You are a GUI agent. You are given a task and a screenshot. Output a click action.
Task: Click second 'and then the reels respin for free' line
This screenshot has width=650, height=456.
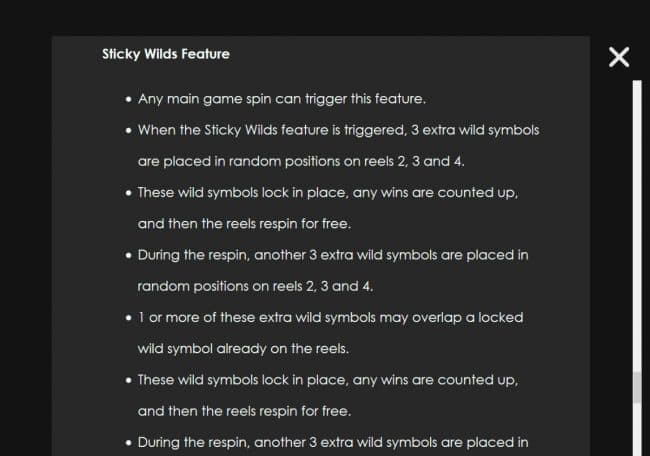(x=244, y=411)
